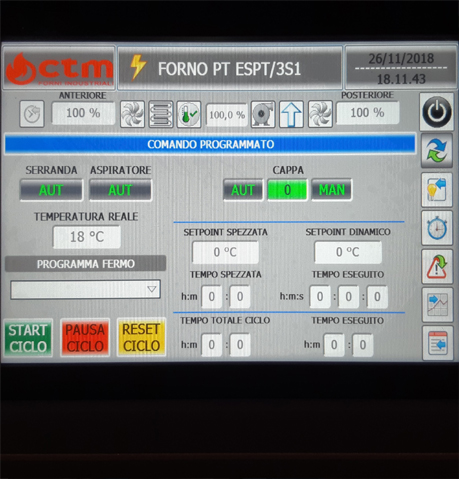Click upper TEMPO ESEGUITO seconds field
459x479 pixels.
(x=377, y=297)
